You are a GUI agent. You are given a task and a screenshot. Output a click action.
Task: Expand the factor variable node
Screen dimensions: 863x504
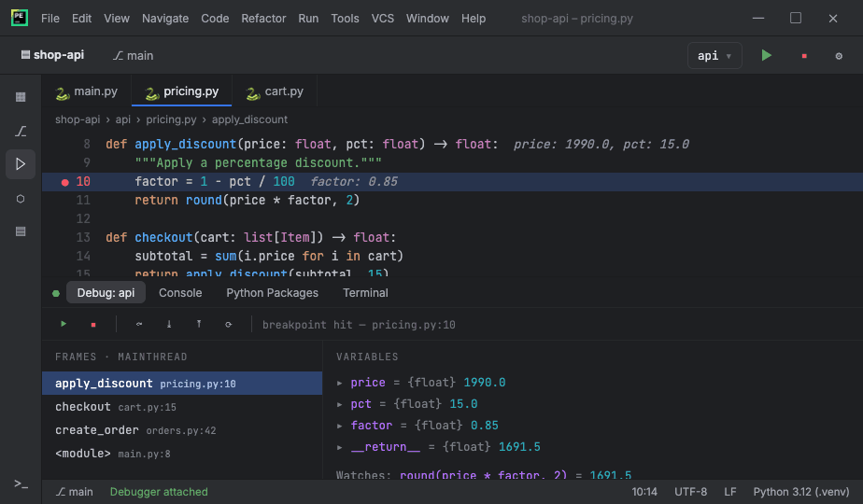(x=340, y=426)
